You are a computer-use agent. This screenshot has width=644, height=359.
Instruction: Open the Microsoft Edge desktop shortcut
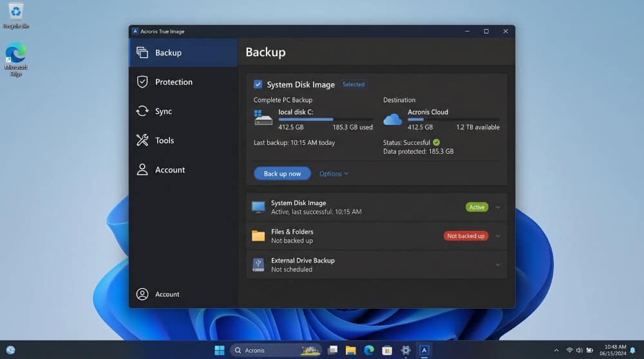[x=15, y=59]
